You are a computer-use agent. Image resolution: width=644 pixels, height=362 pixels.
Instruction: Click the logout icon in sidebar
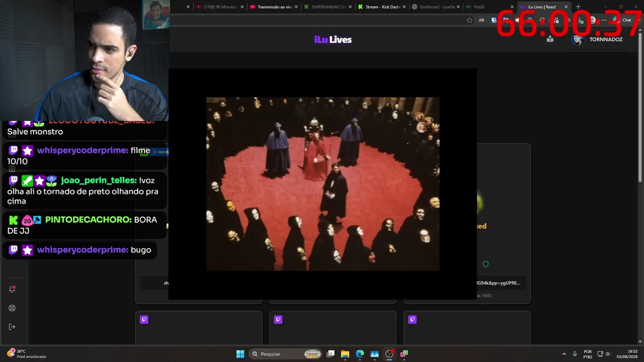[x=12, y=327]
